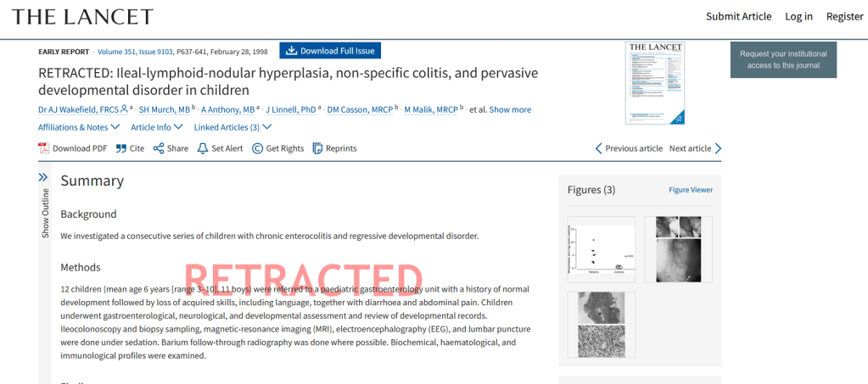Go to Next article
The image size is (868, 384).
(696, 148)
